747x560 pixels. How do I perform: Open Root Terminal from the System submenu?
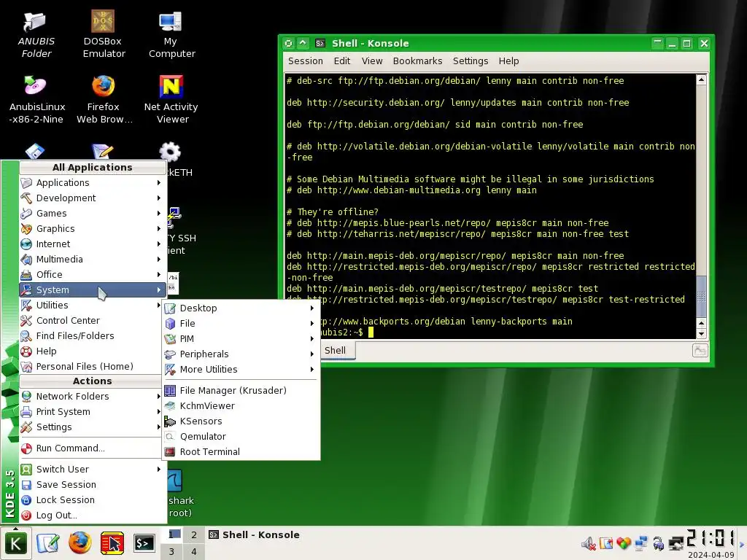241,451
